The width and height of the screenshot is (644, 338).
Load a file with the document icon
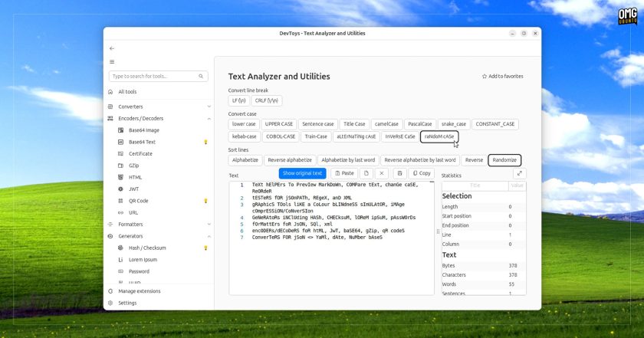366,173
